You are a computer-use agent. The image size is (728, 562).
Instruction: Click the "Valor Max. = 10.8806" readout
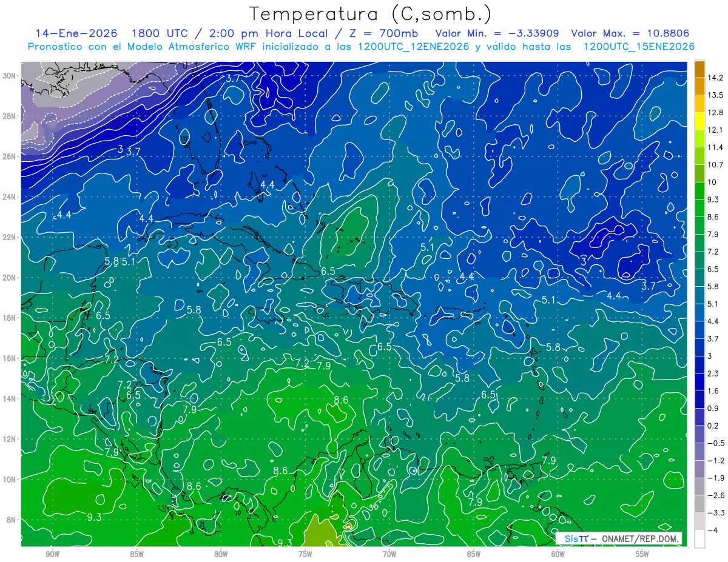[x=630, y=33]
